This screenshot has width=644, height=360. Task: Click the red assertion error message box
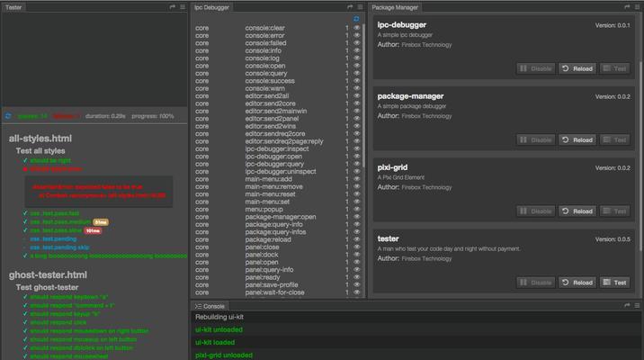(99, 192)
